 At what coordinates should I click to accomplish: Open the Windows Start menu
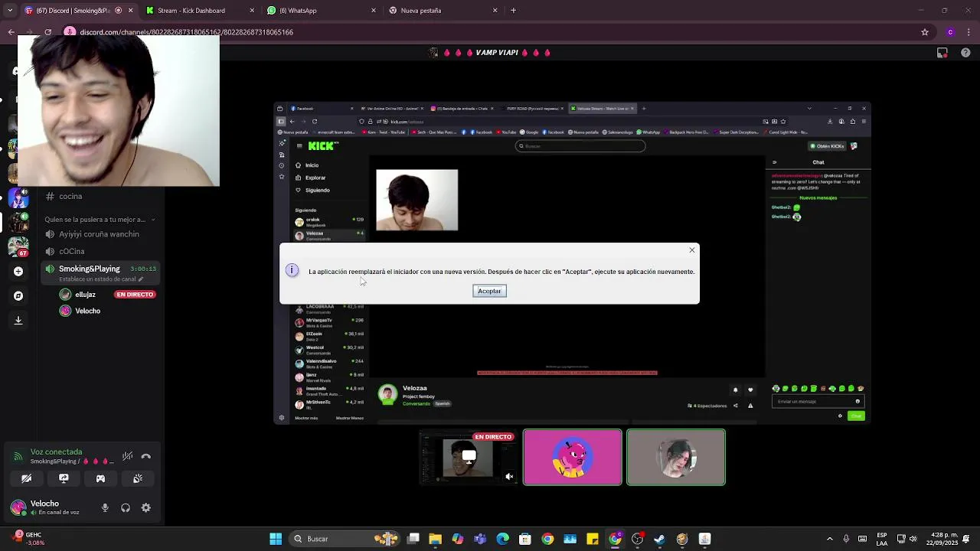coord(276,539)
